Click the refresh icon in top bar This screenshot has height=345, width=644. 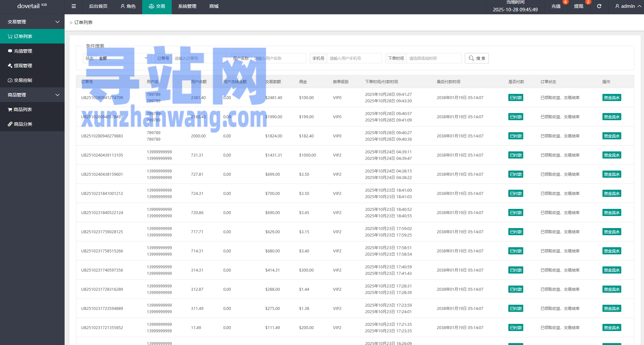599,6
